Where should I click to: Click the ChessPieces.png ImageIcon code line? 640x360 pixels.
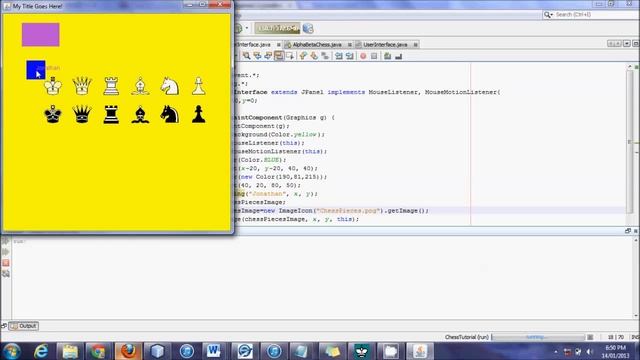pos(331,211)
